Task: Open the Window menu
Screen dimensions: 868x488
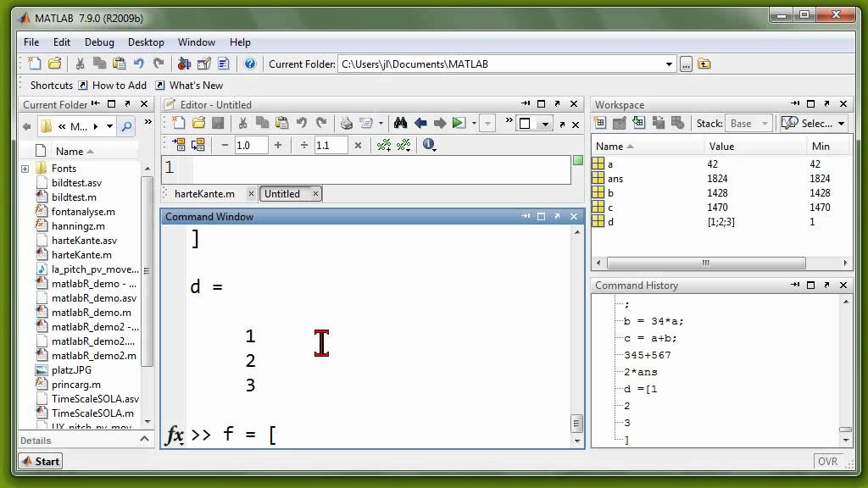Action: 196,42
